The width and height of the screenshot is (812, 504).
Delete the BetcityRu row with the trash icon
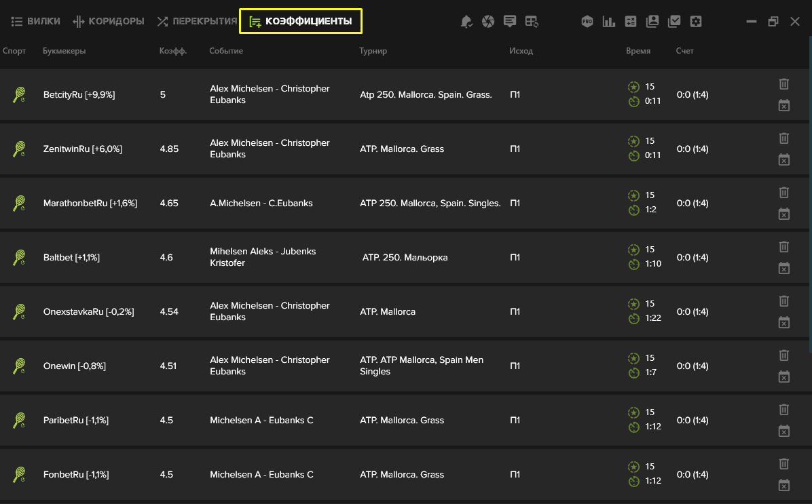click(784, 84)
